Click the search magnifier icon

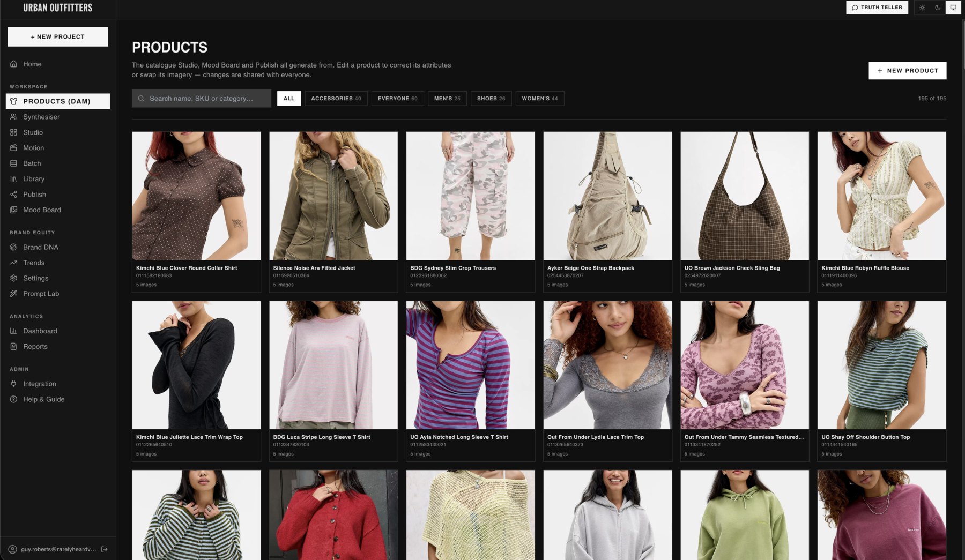pyautogui.click(x=141, y=99)
